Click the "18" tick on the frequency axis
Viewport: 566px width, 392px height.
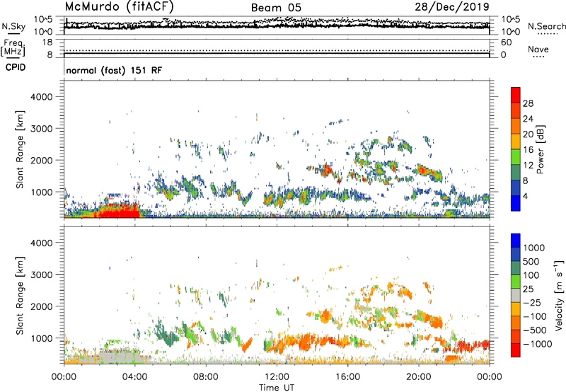(x=47, y=42)
